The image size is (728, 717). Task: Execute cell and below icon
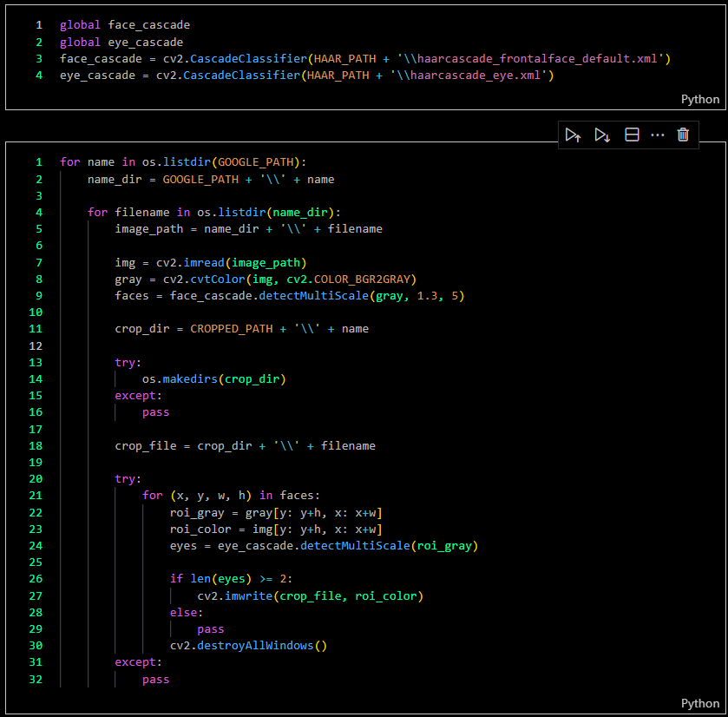pyautogui.click(x=602, y=135)
